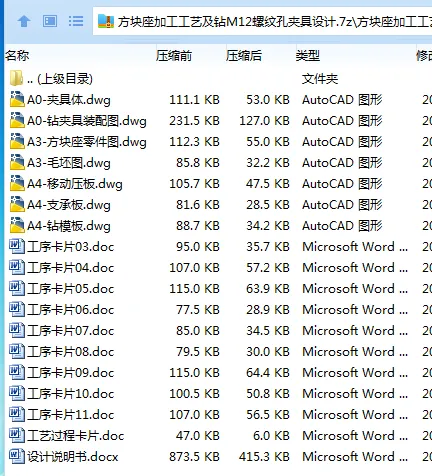Click the file name A4-移动压板.dwg
The image size is (432, 476).
[75, 184]
